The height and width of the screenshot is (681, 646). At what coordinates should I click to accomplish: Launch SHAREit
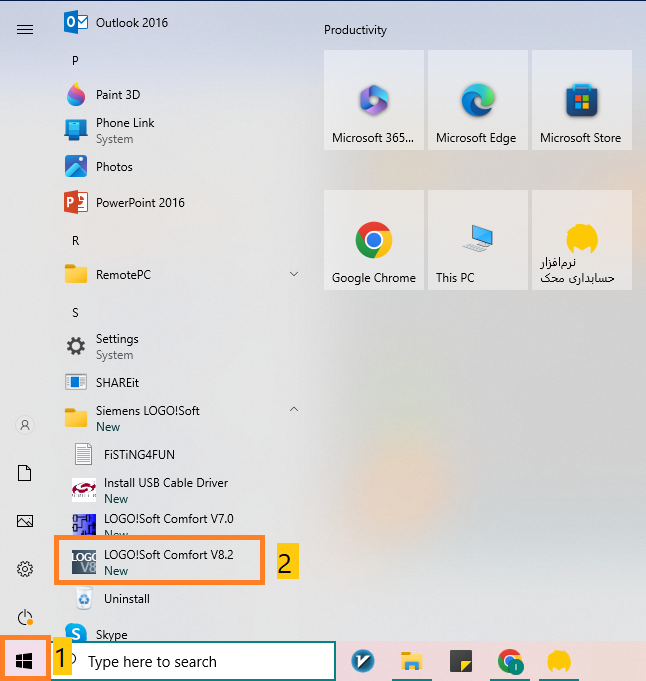102,382
